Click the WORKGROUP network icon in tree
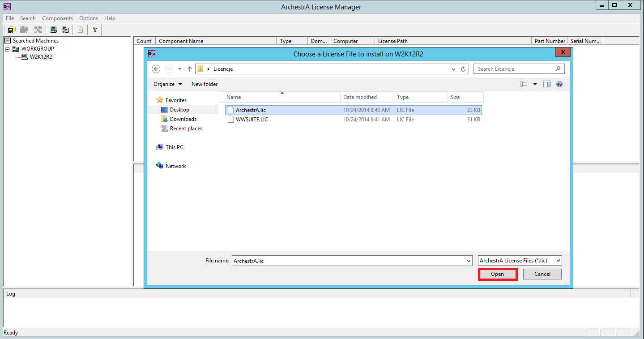The height and width of the screenshot is (339, 644). [x=16, y=49]
